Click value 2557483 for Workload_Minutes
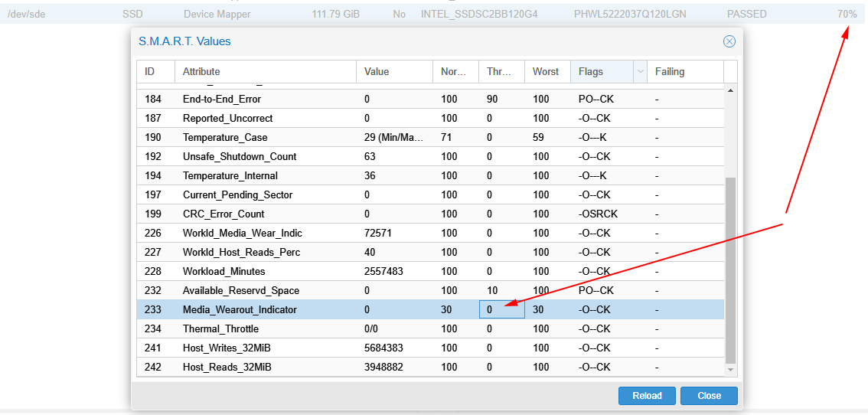868x415 pixels. click(x=383, y=272)
